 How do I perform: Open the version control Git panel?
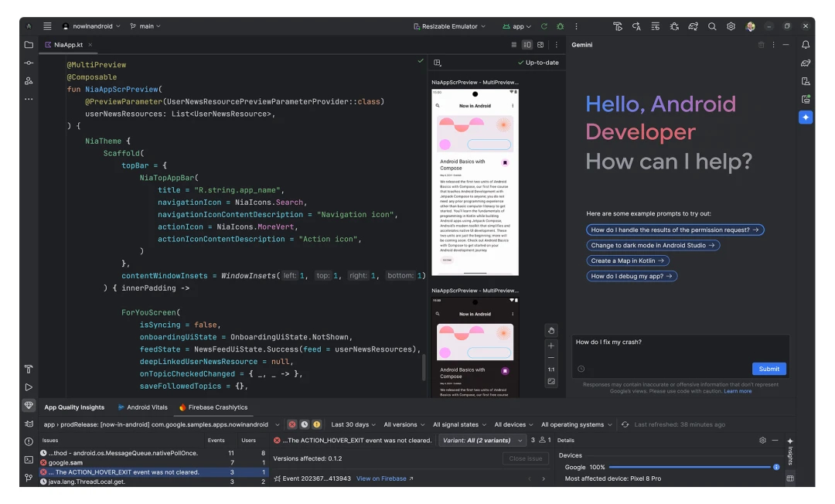(x=29, y=476)
